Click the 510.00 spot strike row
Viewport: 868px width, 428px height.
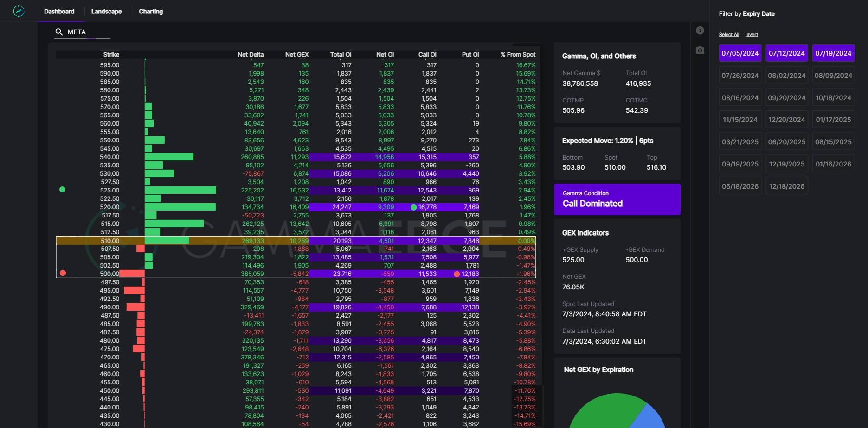tap(296, 241)
